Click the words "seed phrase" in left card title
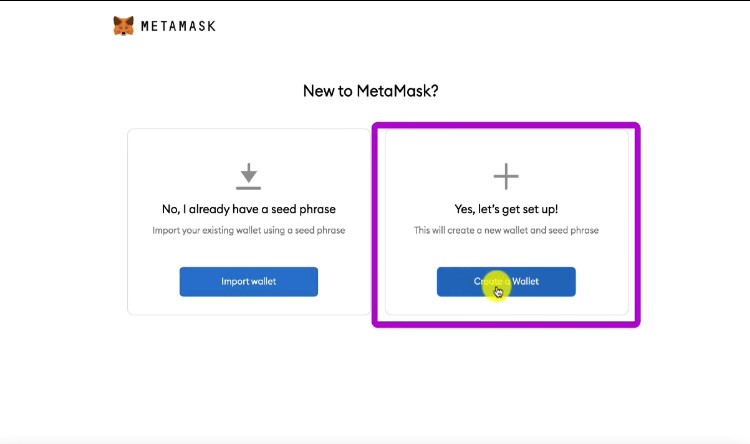 point(304,210)
